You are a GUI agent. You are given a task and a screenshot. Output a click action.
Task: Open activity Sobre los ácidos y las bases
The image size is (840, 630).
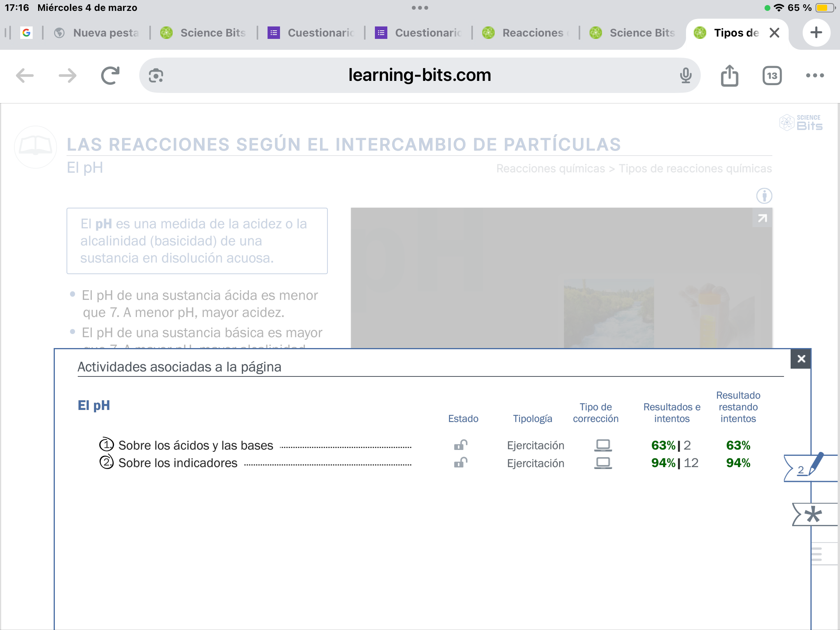[x=196, y=445]
